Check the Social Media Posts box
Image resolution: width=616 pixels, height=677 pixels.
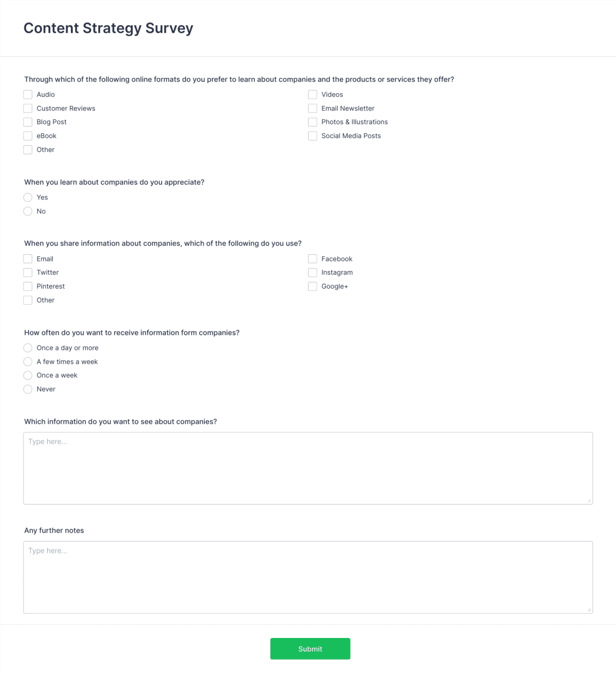313,136
